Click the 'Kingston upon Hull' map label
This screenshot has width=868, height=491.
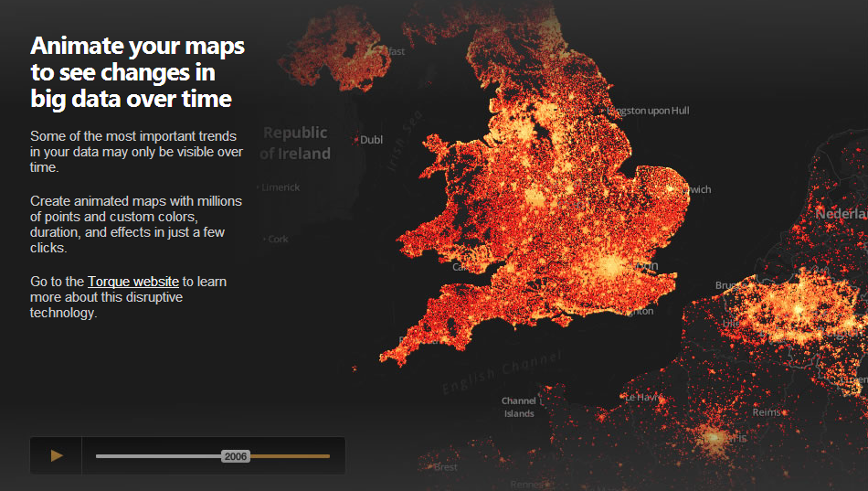[648, 111]
